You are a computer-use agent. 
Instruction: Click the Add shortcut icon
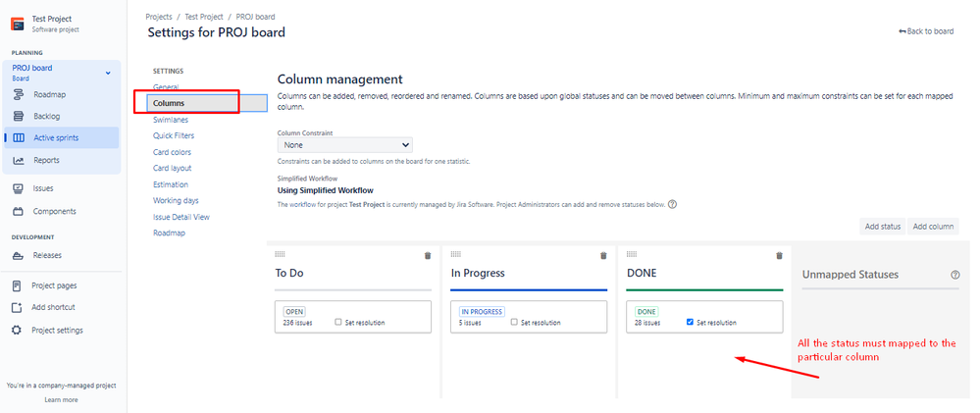coord(18,307)
